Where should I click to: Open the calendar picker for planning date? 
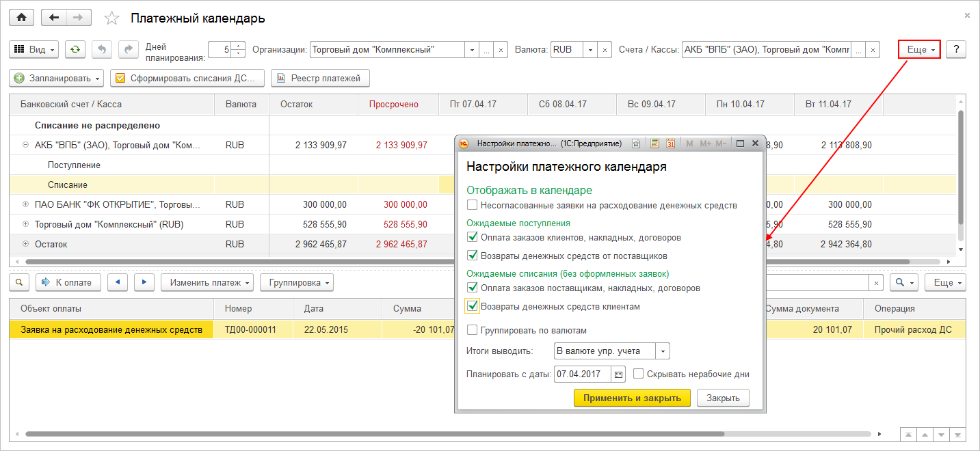pyautogui.click(x=618, y=374)
